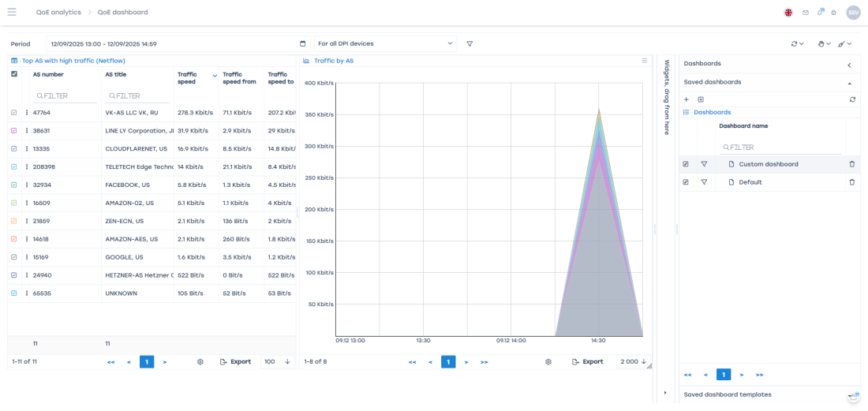Open the 'For all DPI devices' dropdown
Viewport: 868px width, 411px height.
click(385, 43)
